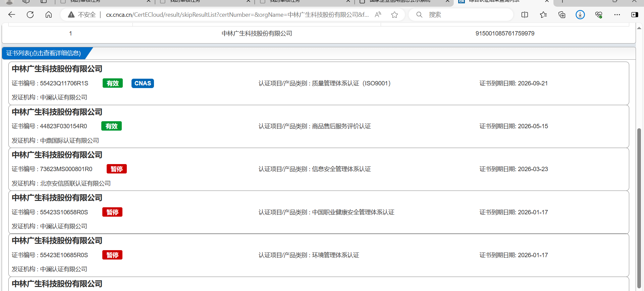Viewport: 644px width, 291px height.
Task: Open certificate 73623MS000801R0 details
Action: click(319, 169)
